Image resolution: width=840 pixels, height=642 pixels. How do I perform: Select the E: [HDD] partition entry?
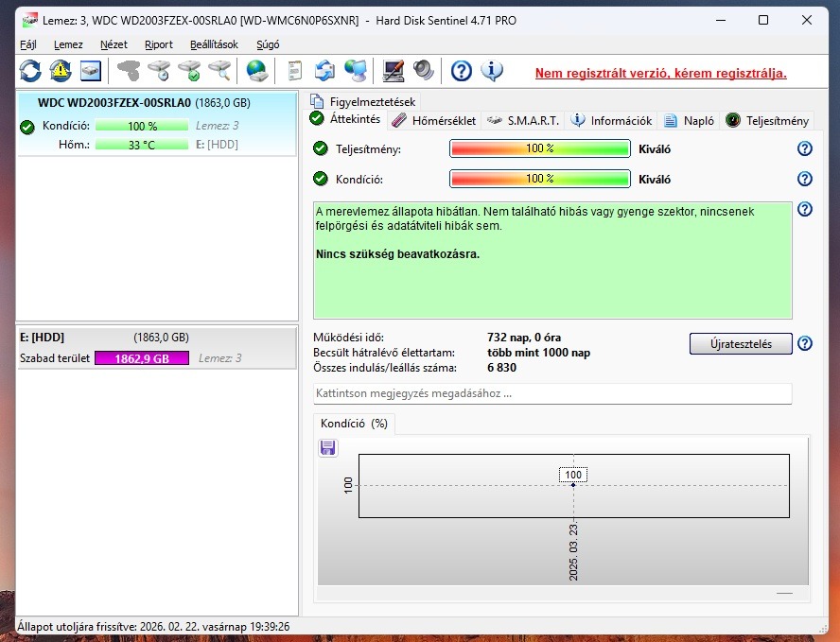(x=157, y=348)
